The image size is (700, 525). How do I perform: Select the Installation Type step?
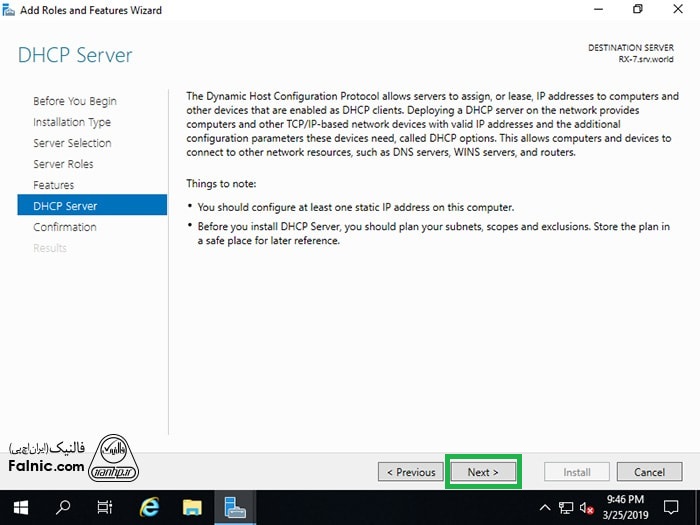point(72,122)
